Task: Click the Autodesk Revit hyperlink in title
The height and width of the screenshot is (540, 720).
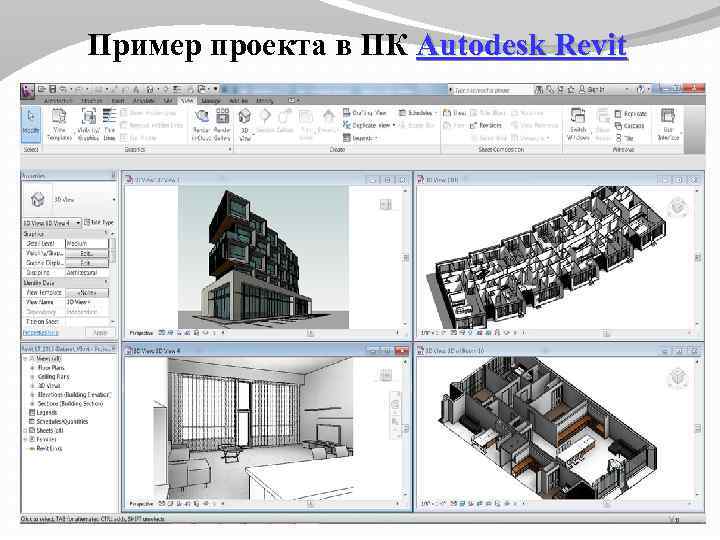Action: pos(521,45)
